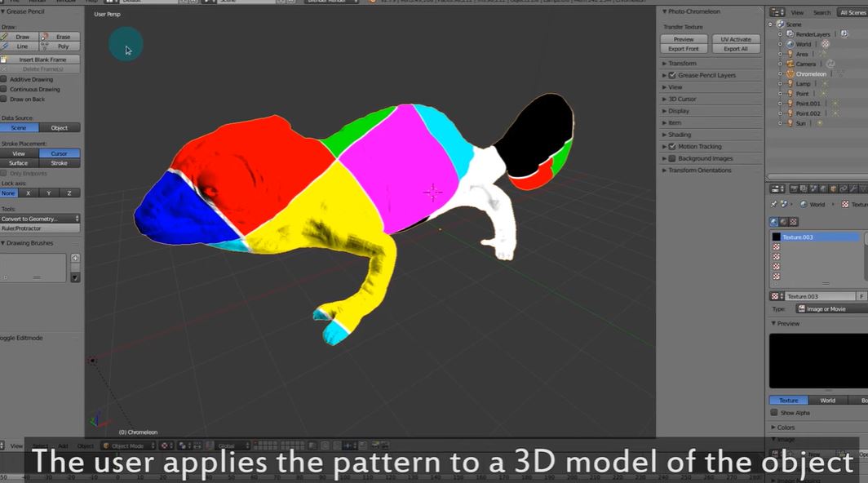The width and height of the screenshot is (868, 483).
Task: Set Stroke Placement to Stroke
Action: (60, 163)
